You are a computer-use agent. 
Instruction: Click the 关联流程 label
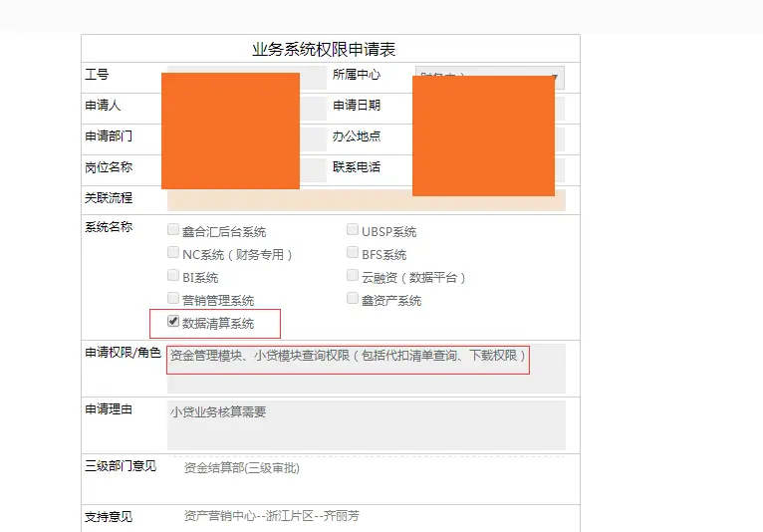109,197
